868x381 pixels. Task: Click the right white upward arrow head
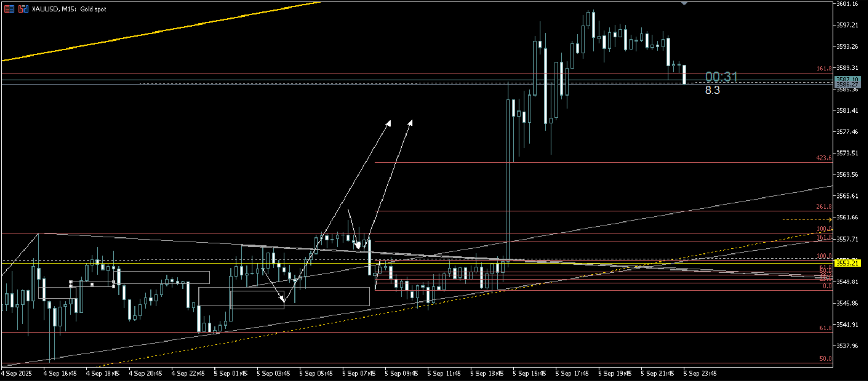(410, 123)
